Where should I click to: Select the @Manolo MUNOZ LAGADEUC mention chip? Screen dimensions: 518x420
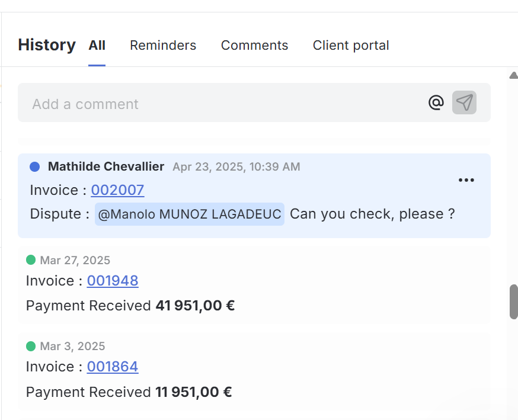pos(190,214)
